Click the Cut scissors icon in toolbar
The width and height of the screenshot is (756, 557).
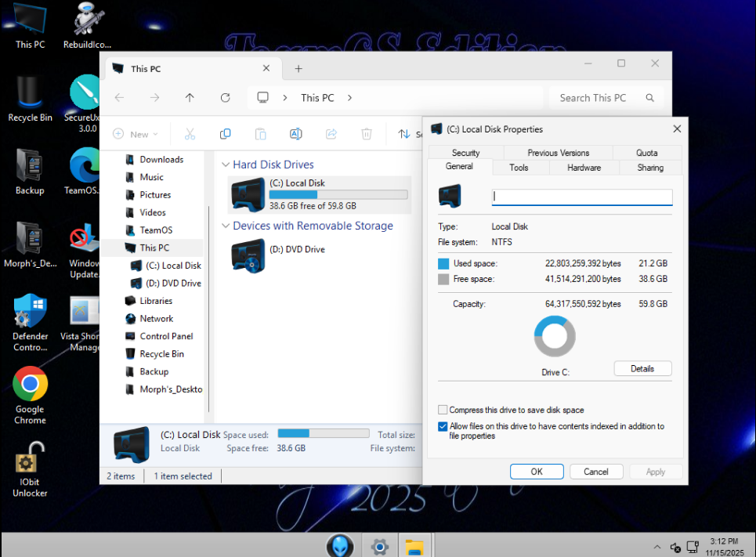[x=190, y=134]
